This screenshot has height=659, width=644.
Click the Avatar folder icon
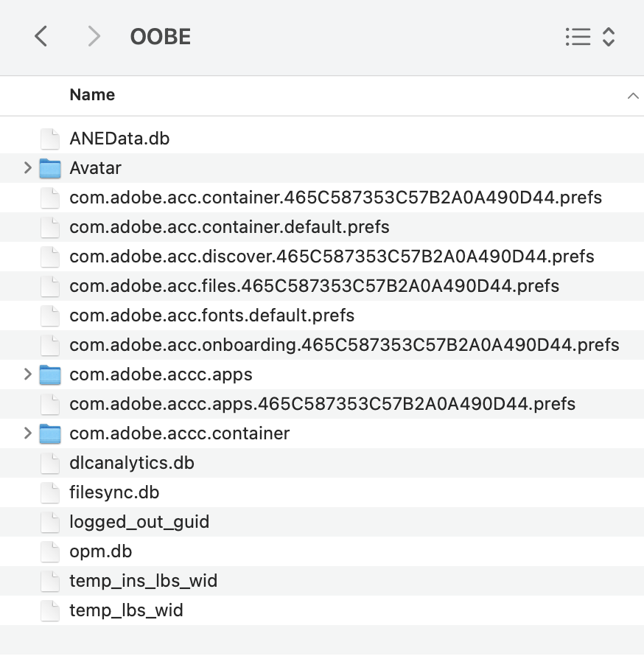tap(49, 167)
